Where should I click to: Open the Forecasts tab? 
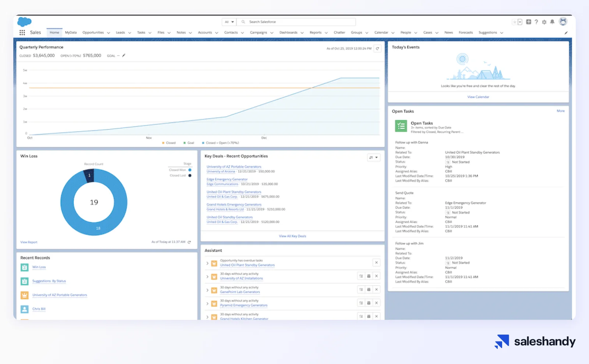pos(466,32)
